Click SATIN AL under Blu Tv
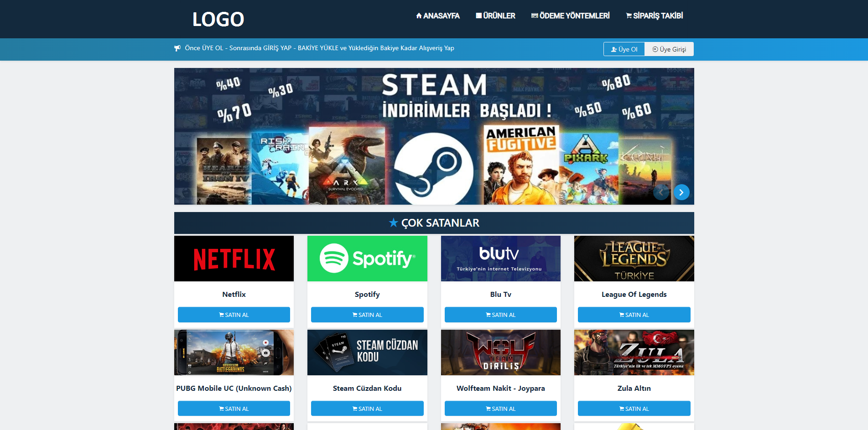868x430 pixels. point(501,315)
